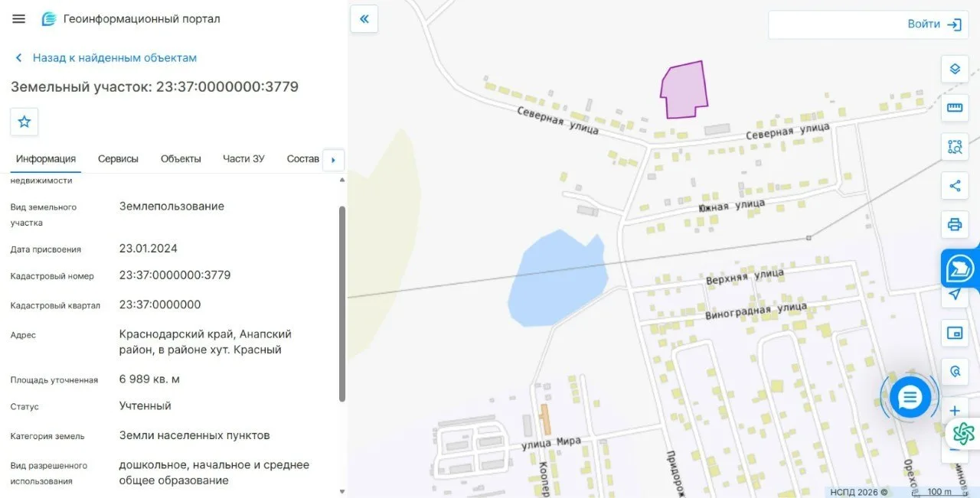Activate the area search selection tool
The image size is (980, 498).
tap(955, 147)
